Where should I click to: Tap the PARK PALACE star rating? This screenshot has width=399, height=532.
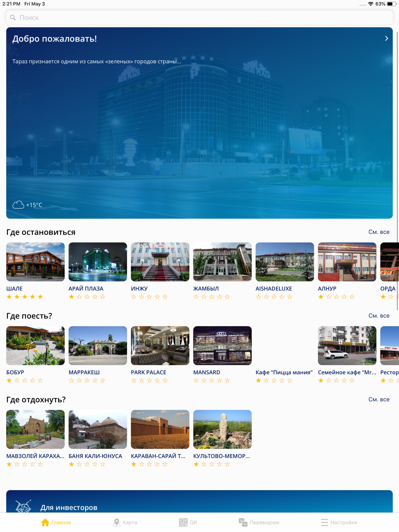point(149,381)
